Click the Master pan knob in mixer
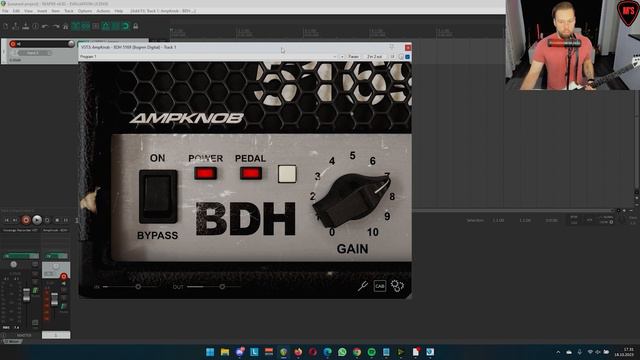Image resolution: width=640 pixels, height=360 pixels. (14, 264)
